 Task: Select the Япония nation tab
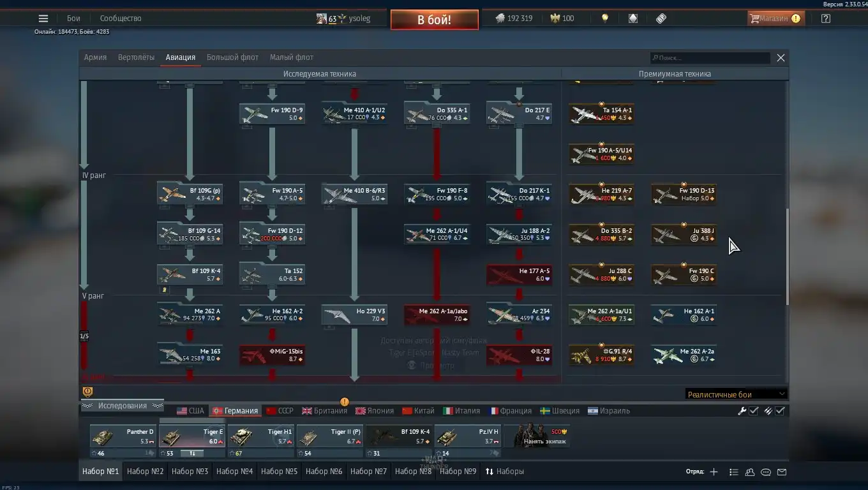tap(374, 411)
